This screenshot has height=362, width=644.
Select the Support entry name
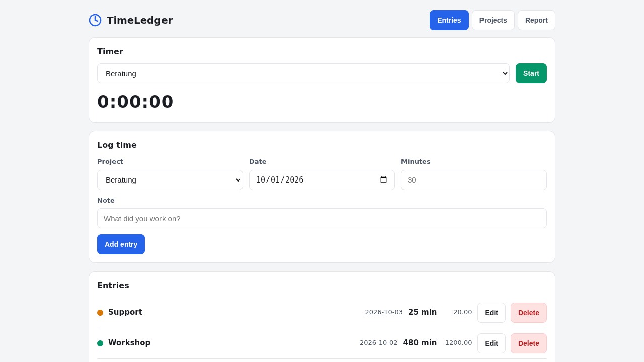pos(125,312)
